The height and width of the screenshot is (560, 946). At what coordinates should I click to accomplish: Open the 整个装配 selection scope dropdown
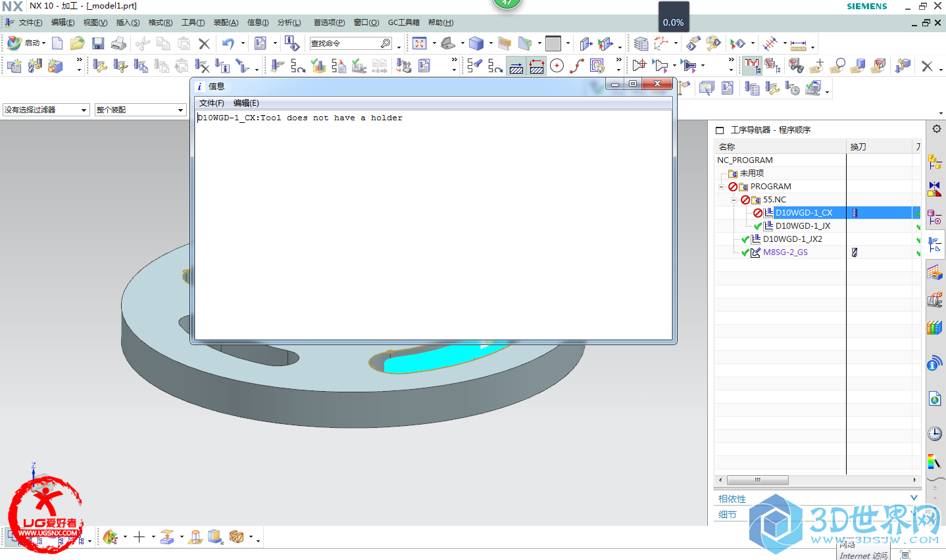[x=140, y=110]
